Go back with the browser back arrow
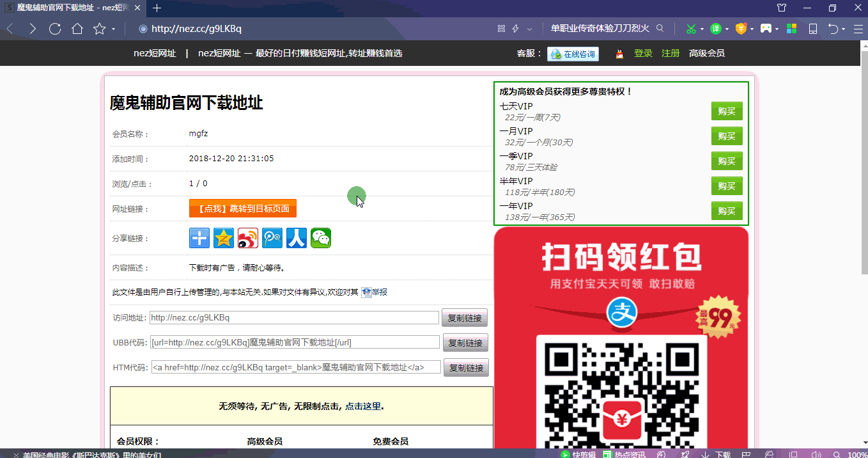 tap(10, 29)
